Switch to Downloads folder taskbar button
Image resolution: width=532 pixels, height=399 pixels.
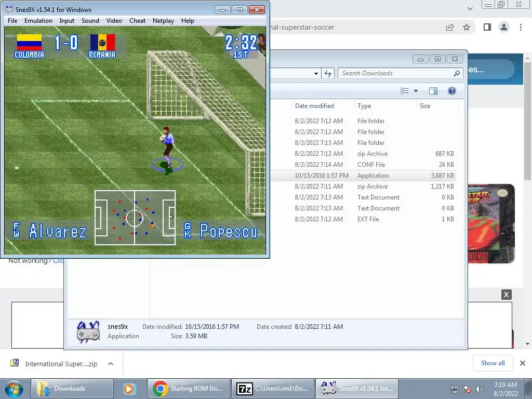click(72, 389)
